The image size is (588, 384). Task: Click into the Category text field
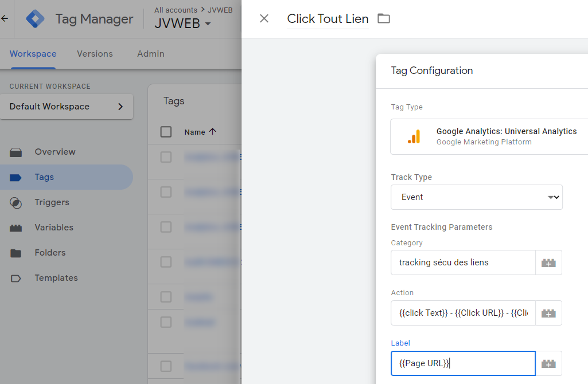(x=463, y=262)
